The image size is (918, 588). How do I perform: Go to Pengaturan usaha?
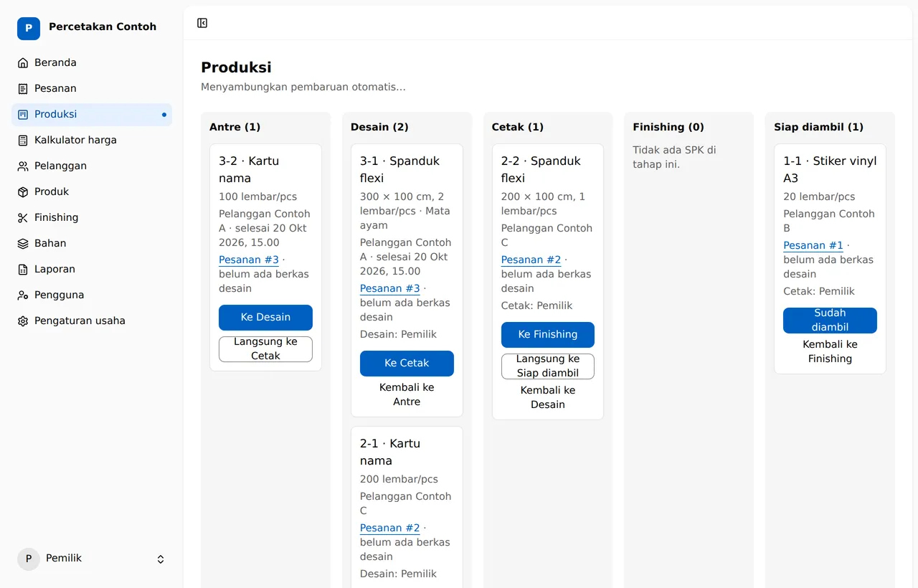click(92, 321)
